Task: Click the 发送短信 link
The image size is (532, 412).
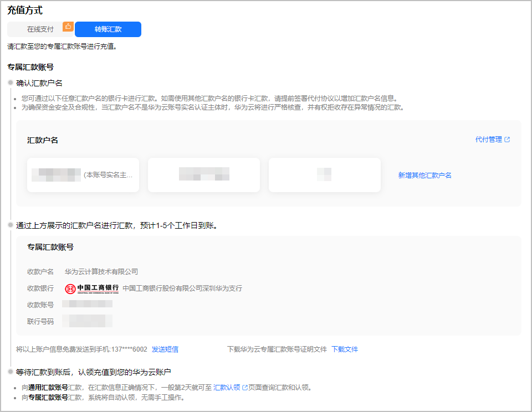Action: [x=165, y=349]
